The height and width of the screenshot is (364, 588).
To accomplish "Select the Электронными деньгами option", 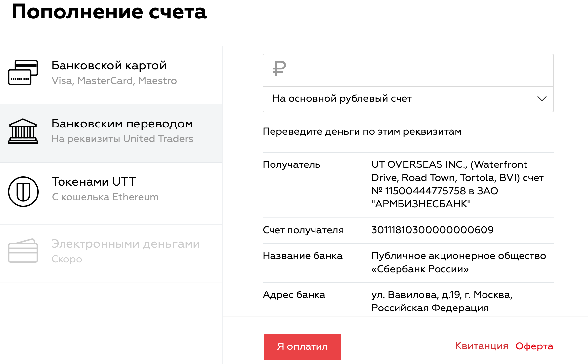I will click(x=111, y=253).
